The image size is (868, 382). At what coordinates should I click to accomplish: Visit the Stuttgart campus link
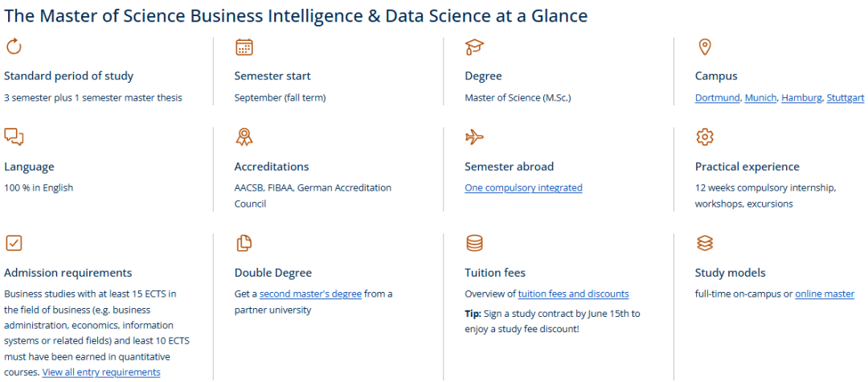[845, 98]
